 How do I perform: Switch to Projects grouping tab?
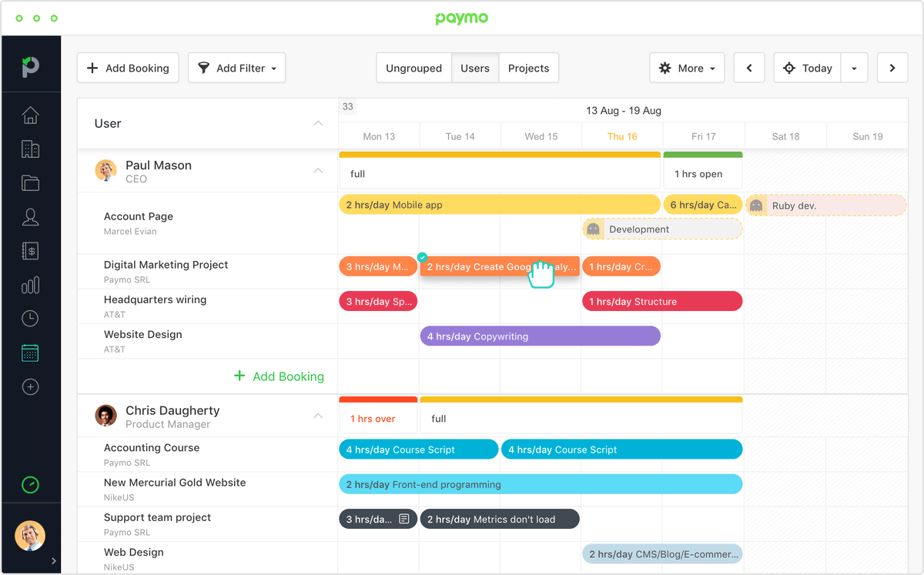[x=529, y=68]
